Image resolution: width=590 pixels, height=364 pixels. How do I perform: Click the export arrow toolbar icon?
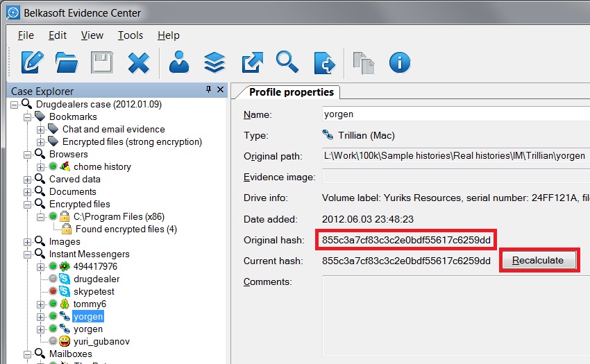coord(252,62)
